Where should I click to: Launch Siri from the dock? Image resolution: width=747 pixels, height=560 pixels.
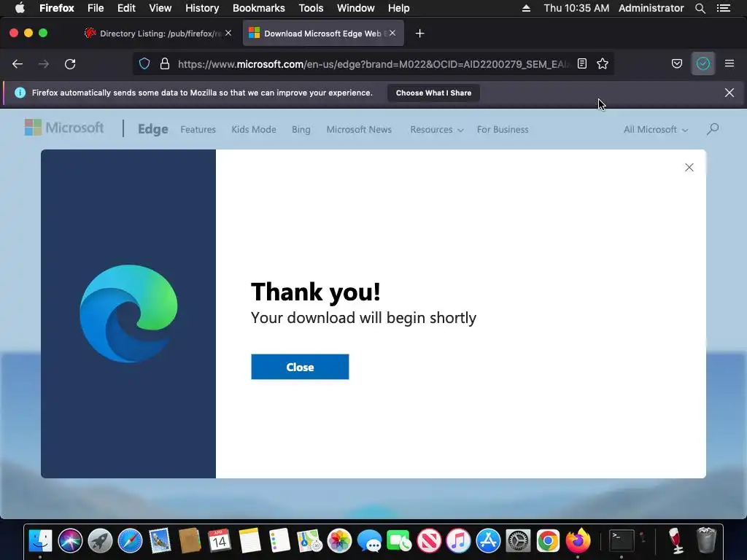pos(70,541)
